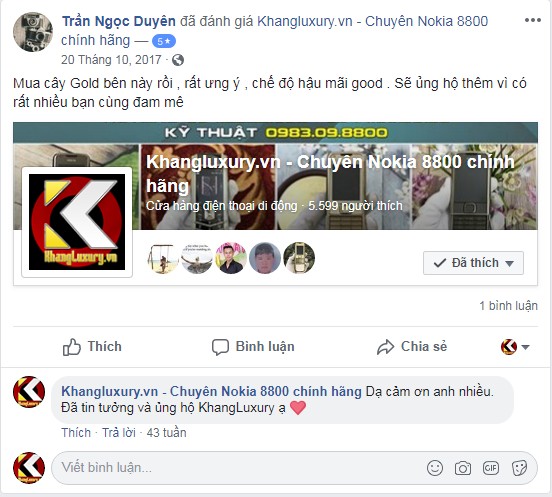Screen dimensions: 552x497
Task: Click Trần Ngọc Duyên's camera avatar
Action: coord(33,32)
